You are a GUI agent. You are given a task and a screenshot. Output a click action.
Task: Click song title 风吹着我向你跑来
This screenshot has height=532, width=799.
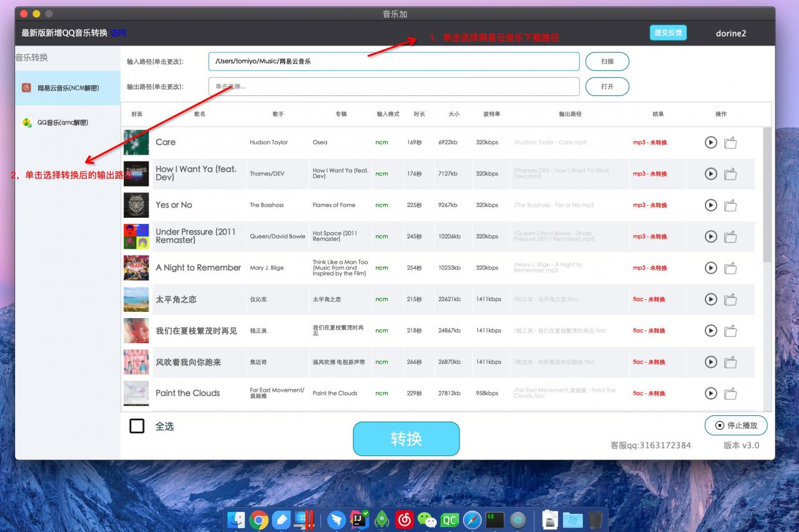coord(189,362)
